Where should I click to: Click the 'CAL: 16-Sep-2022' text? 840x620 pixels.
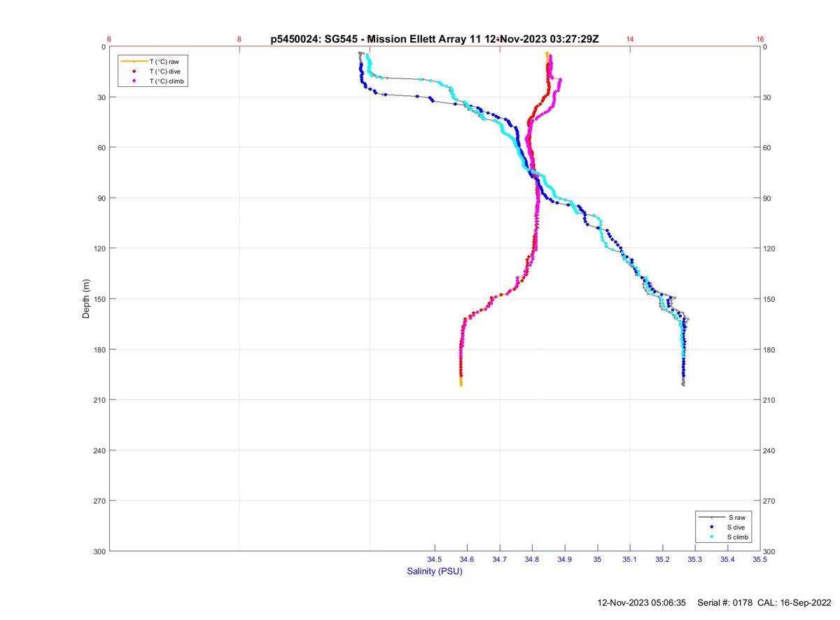click(x=794, y=602)
